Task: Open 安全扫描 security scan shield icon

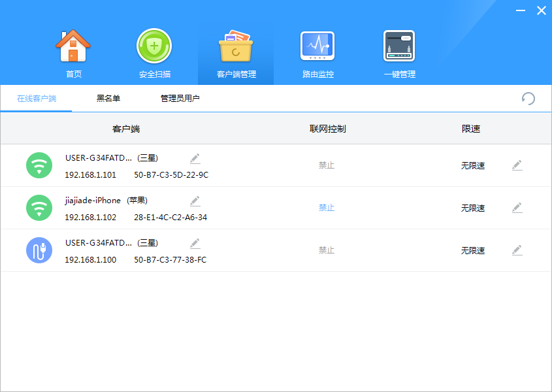Action: (x=154, y=47)
